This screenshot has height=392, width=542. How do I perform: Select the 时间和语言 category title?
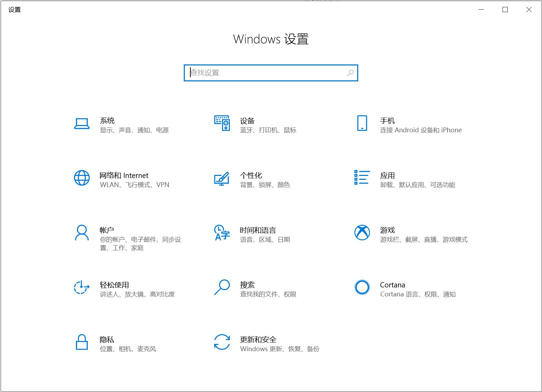[258, 230]
